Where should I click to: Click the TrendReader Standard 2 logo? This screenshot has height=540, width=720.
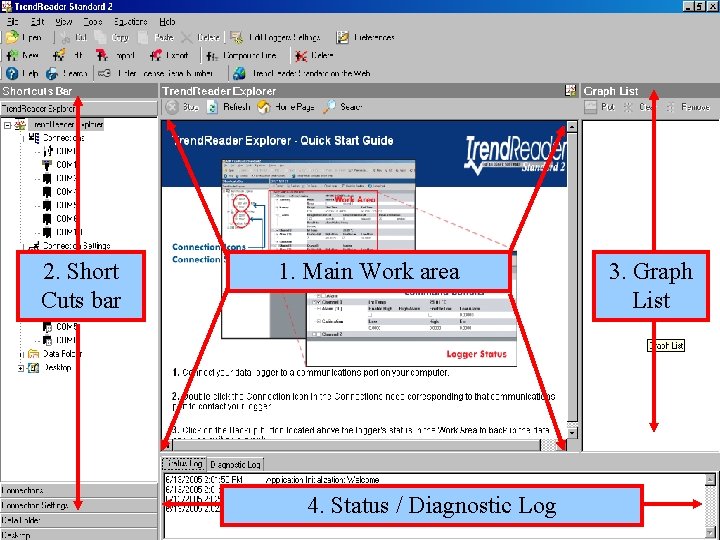[515, 155]
